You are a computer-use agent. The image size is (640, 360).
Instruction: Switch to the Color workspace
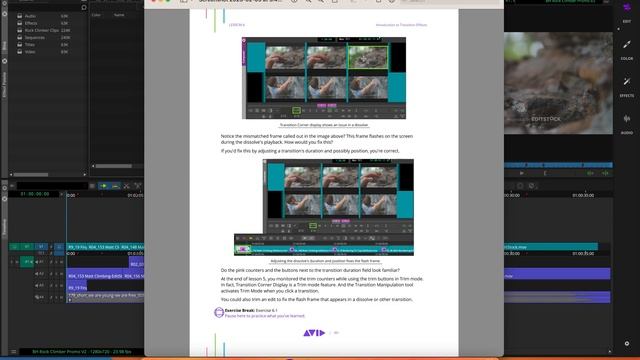pos(627,50)
